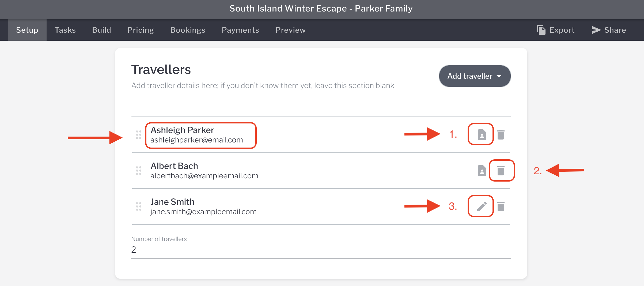Grab Ashleigh Parker's drag handle
The image size is (644, 286).
[x=138, y=135]
